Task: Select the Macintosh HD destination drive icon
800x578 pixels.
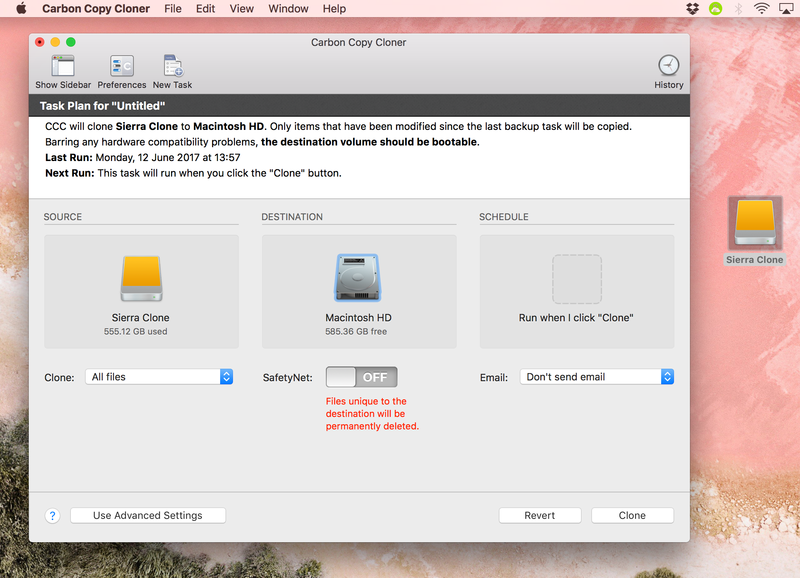Action: (358, 278)
